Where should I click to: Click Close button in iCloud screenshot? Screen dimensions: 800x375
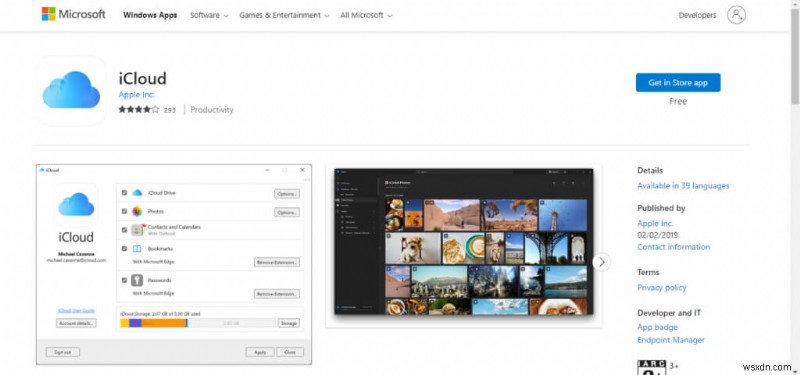290,352
